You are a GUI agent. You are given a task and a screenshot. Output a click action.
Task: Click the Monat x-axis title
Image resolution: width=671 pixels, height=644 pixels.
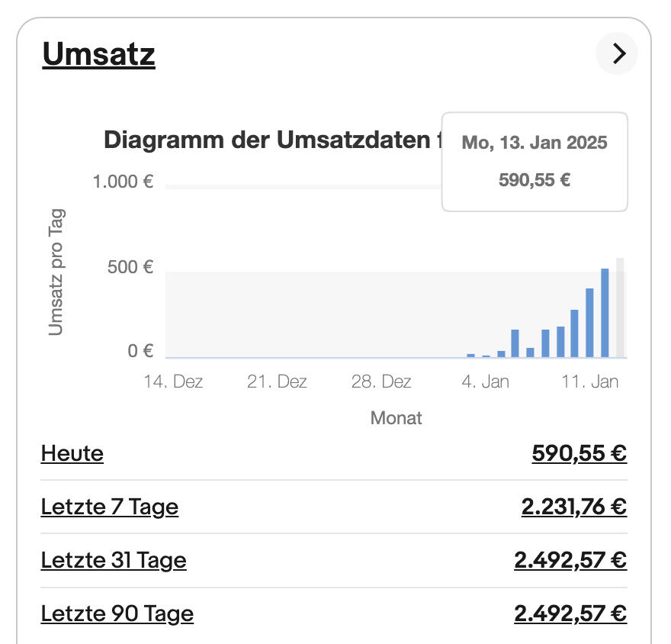(x=396, y=418)
